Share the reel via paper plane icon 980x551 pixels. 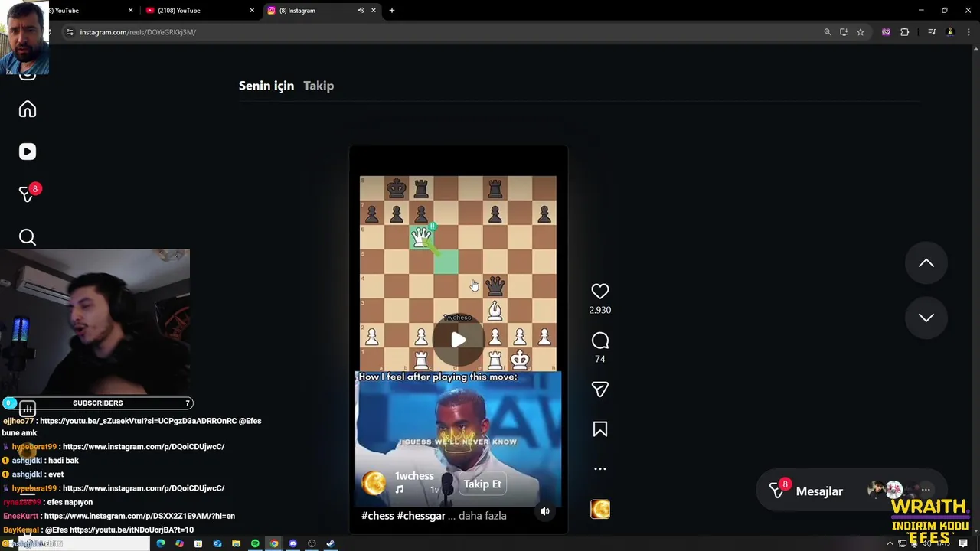point(600,390)
